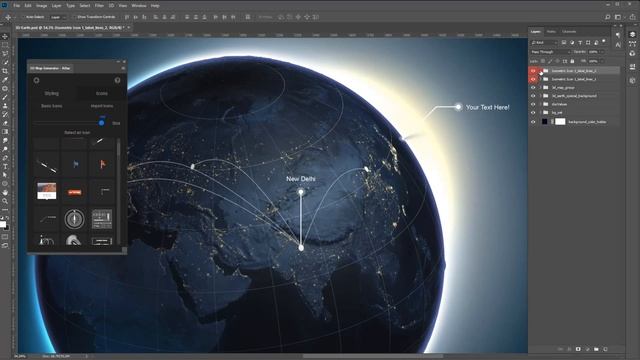
Task: Open the Fill value dropdown
Action: pos(601,61)
